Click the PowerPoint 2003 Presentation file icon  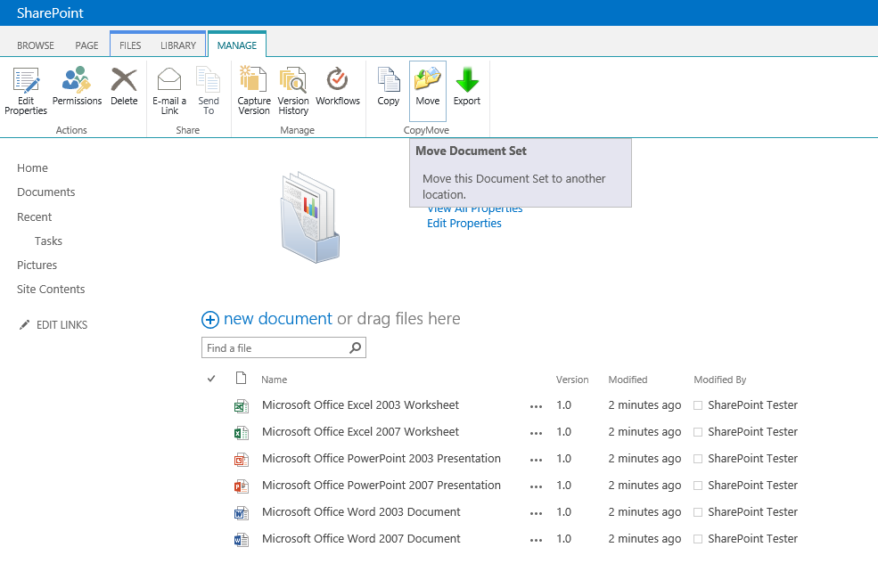click(242, 460)
